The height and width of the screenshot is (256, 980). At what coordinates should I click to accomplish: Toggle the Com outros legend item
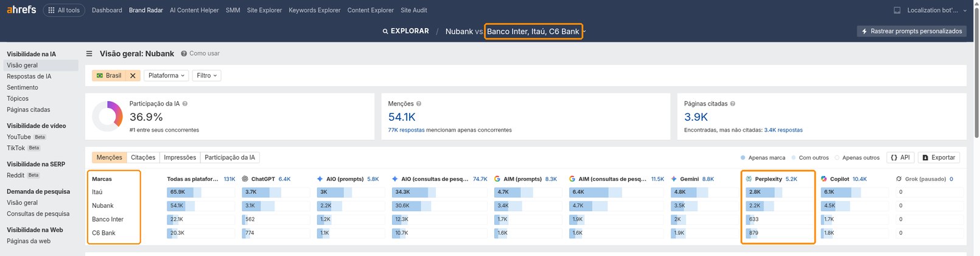click(x=810, y=158)
